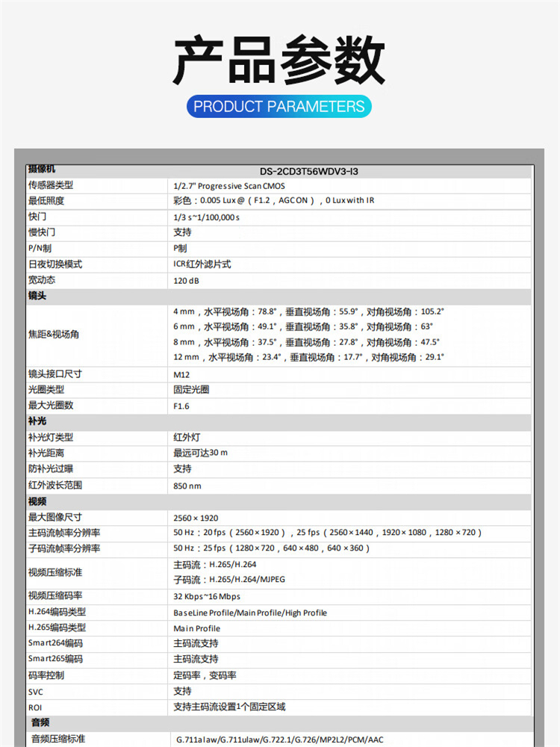
Task: Select the 最低照度 row
Action: tap(279, 201)
